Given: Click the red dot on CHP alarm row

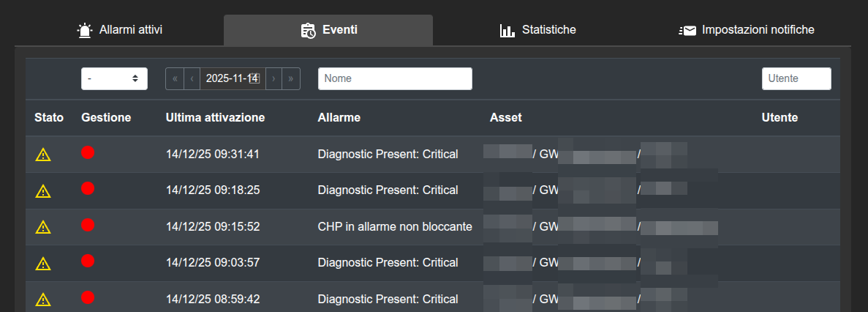Looking at the screenshot, I should coord(88,225).
